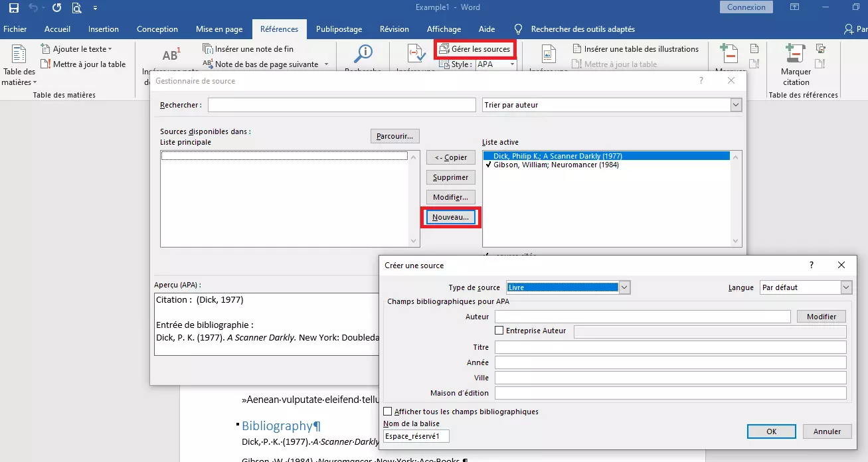Click the Ville text field
Image resolution: width=868 pixels, height=462 pixels.
coord(671,378)
